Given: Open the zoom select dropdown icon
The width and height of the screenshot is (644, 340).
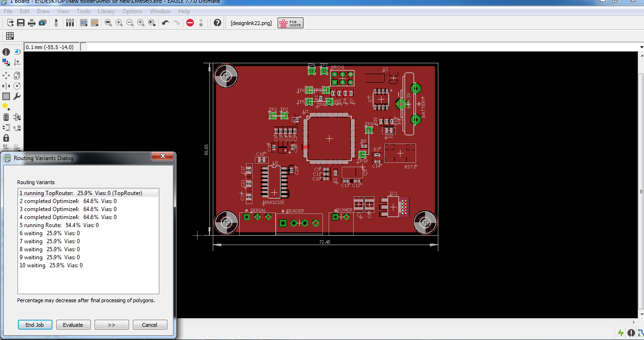Looking at the screenshot, I should click(x=152, y=23).
